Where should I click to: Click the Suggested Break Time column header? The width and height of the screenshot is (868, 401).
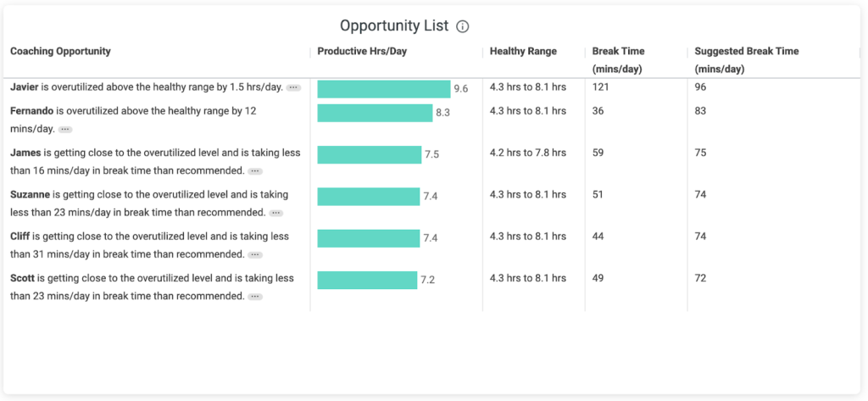tap(746, 52)
